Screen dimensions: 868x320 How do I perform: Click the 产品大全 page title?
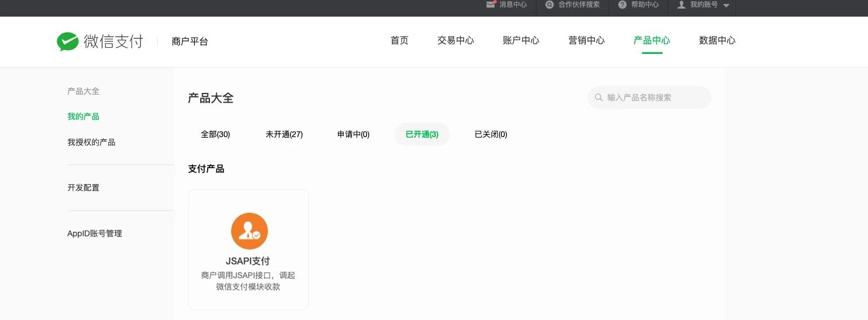211,98
